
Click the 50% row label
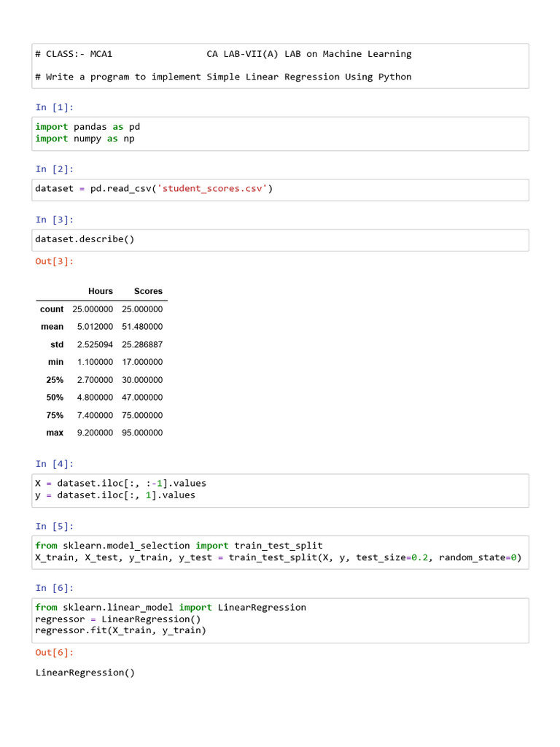click(55, 398)
